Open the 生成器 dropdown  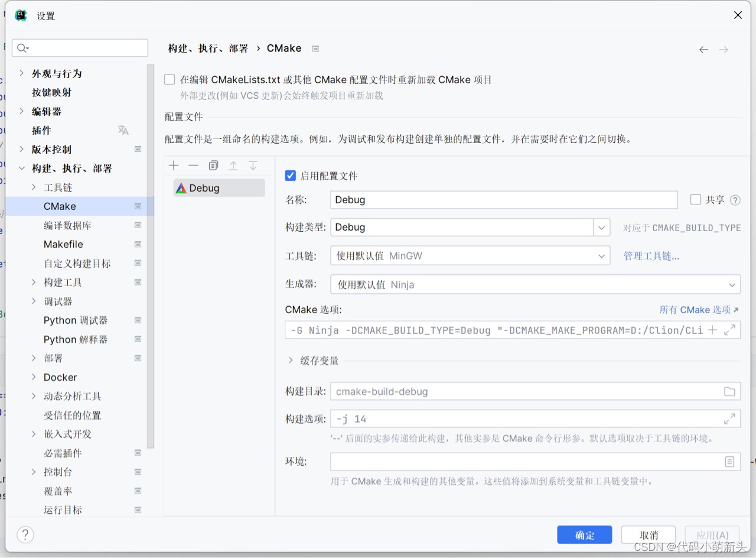click(732, 284)
